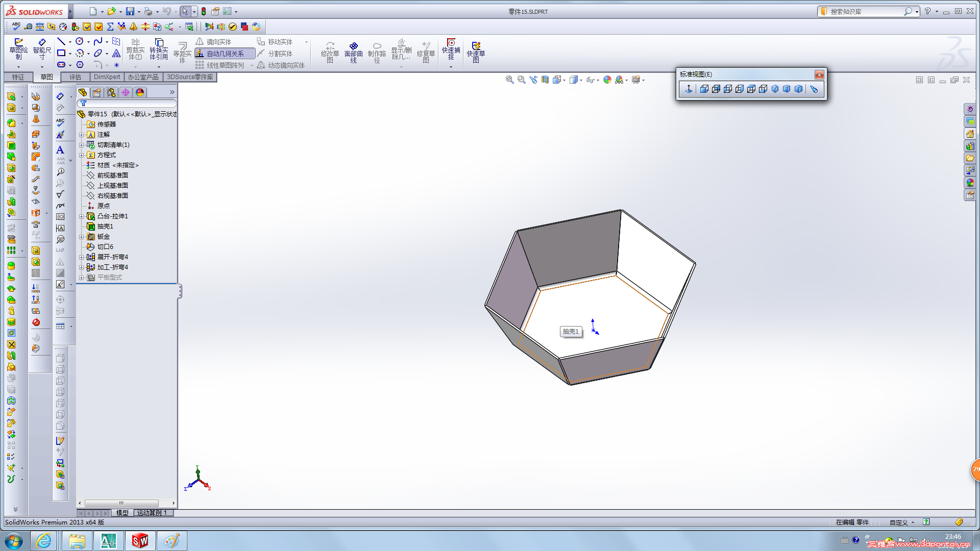Open the display style dropdown arrow
Viewport: 980px width, 551px height.
[x=581, y=80]
